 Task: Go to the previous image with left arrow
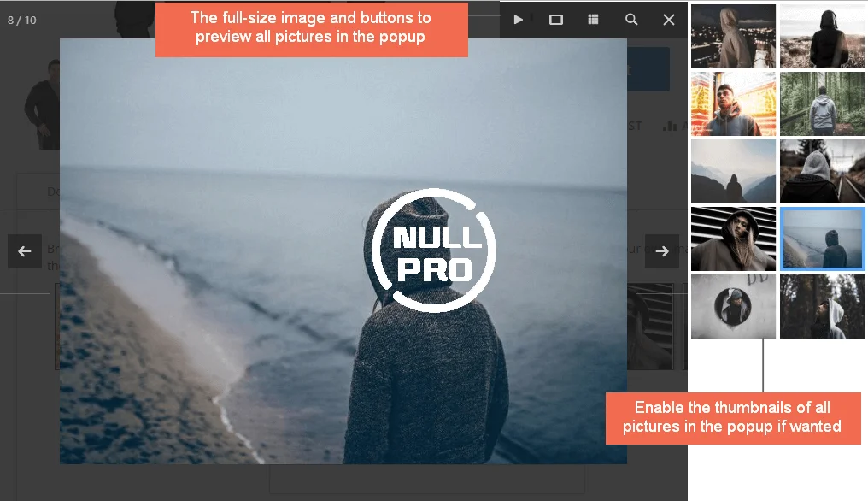25,251
